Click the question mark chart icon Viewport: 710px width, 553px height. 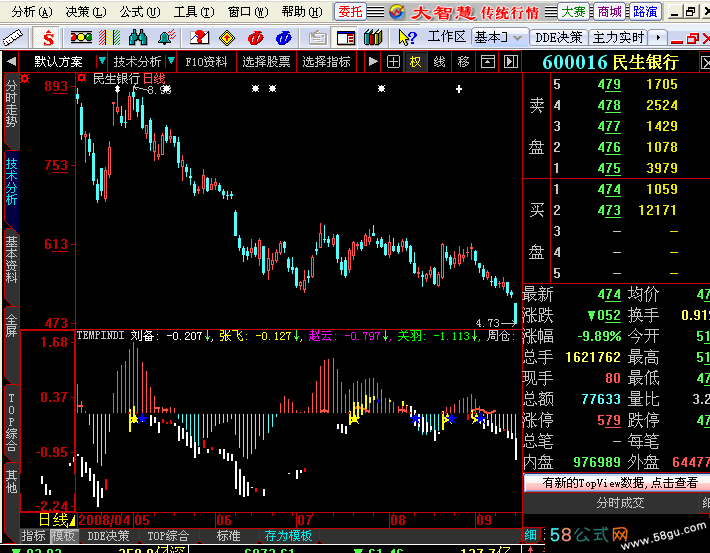[199, 38]
